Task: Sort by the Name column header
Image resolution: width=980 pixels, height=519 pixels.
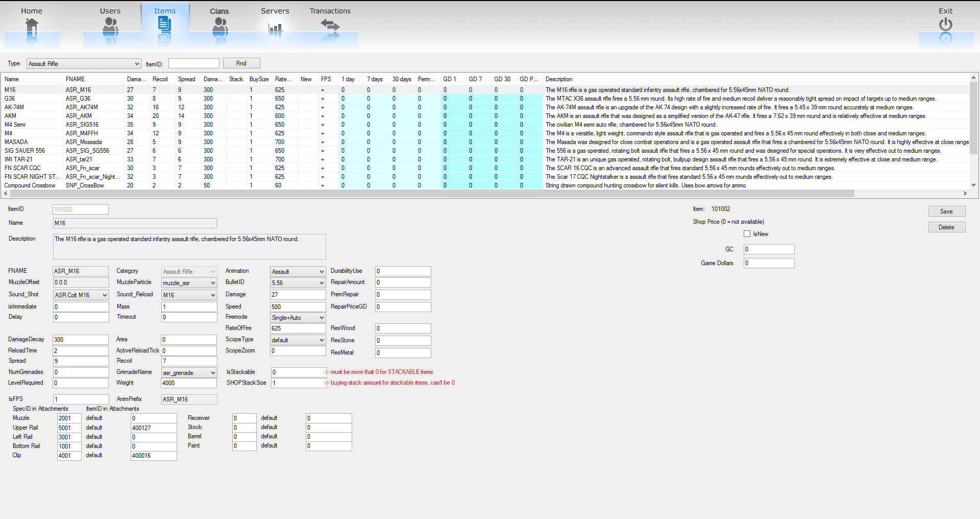Action: coord(33,79)
